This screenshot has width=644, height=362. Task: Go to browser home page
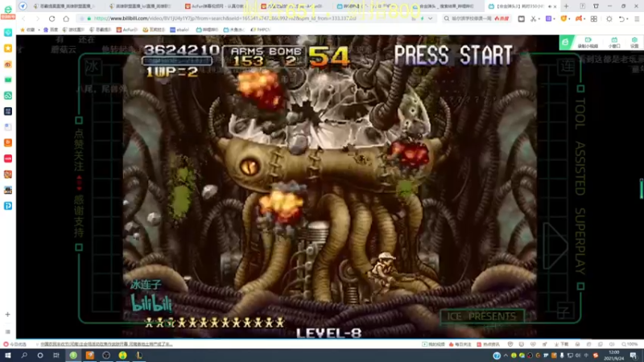click(66, 19)
